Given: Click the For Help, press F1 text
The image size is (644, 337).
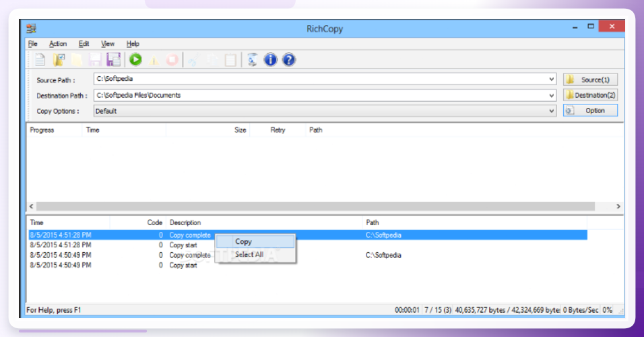Looking at the screenshot, I should [54, 310].
